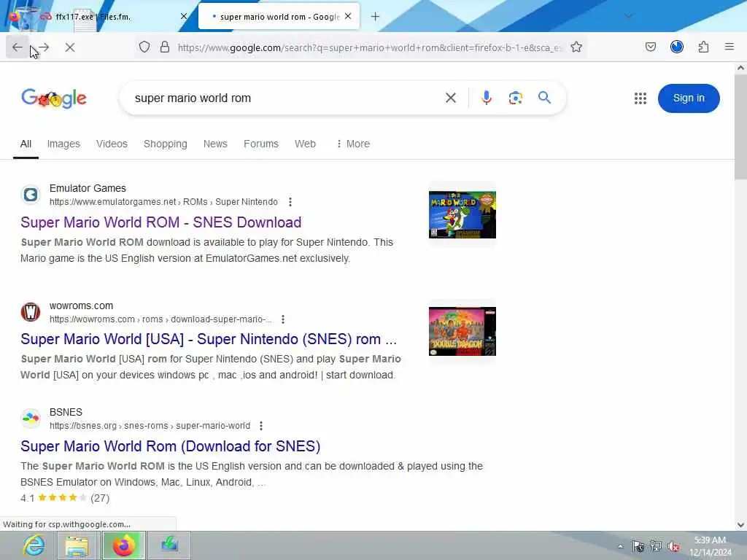Click the wowroms.com breadcrumb URL
This screenshot has height=560, width=747.
point(160,319)
